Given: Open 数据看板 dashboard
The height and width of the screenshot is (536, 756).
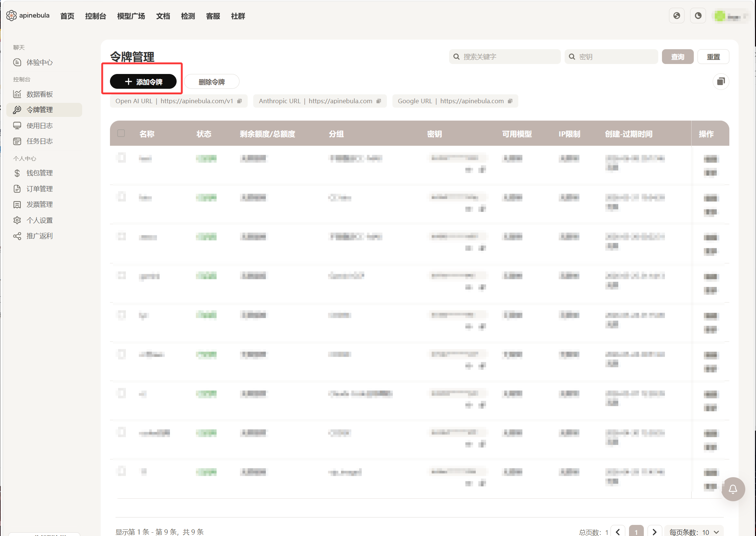Looking at the screenshot, I should pos(40,94).
